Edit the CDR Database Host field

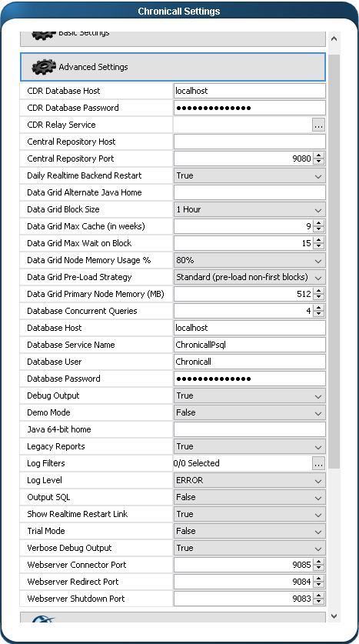pos(249,91)
